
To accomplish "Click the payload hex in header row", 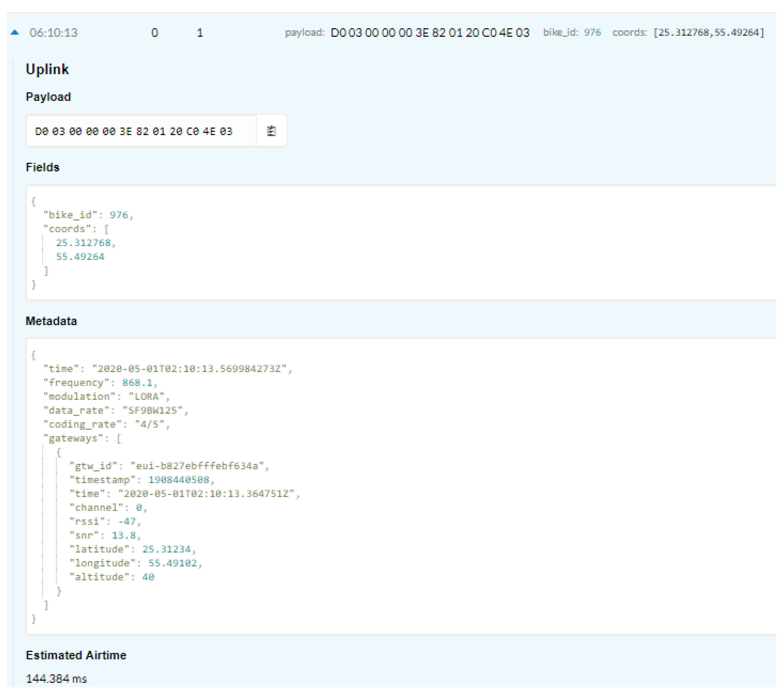I will 430,33.
